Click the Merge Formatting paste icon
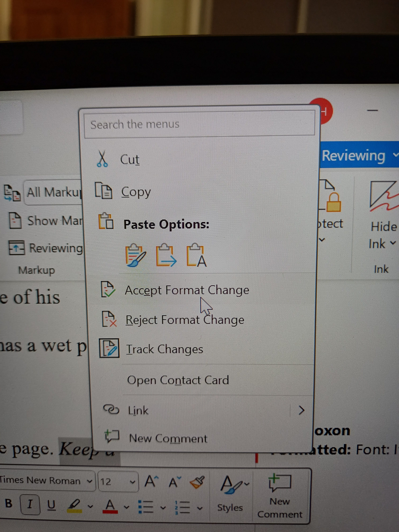This screenshot has height=532, width=399. pos(166,255)
